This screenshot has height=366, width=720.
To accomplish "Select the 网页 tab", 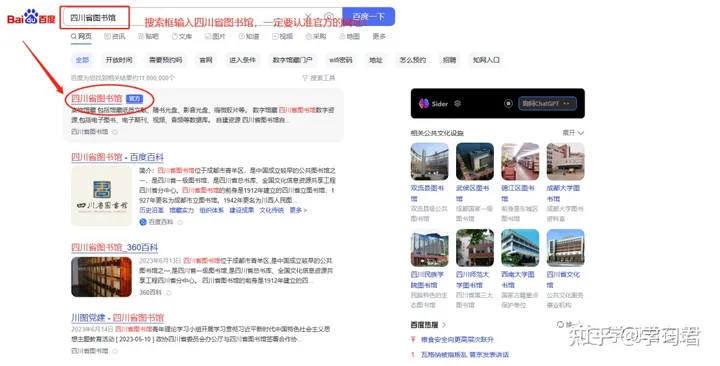I will coord(81,36).
